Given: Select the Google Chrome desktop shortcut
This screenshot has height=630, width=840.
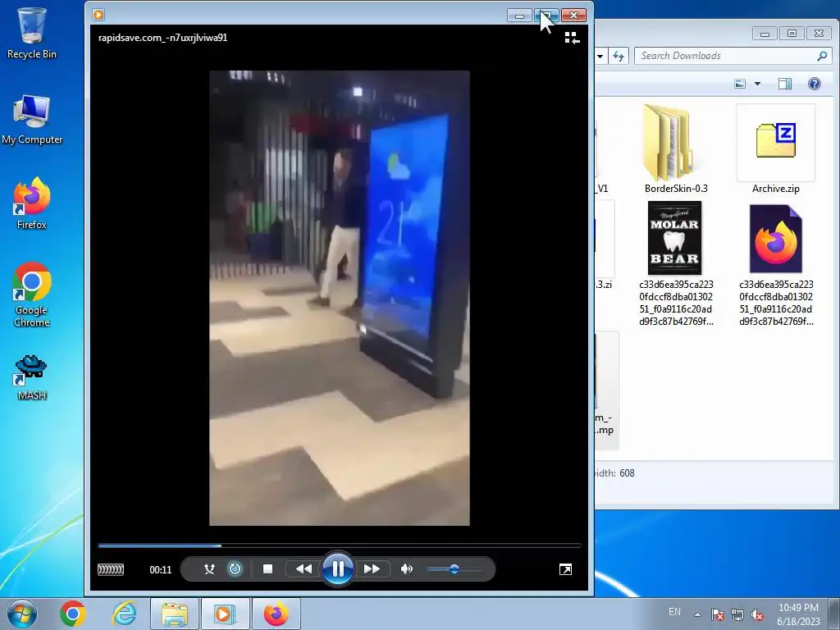Looking at the screenshot, I should pyautogui.click(x=32, y=294).
